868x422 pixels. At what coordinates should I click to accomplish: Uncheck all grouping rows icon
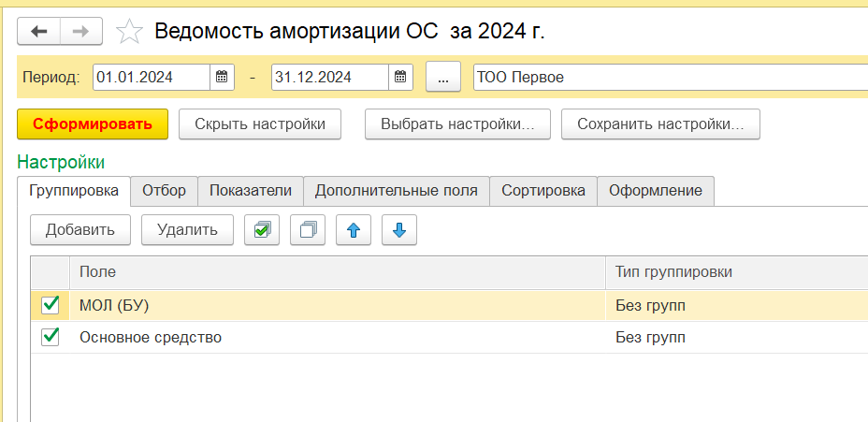[x=307, y=229]
